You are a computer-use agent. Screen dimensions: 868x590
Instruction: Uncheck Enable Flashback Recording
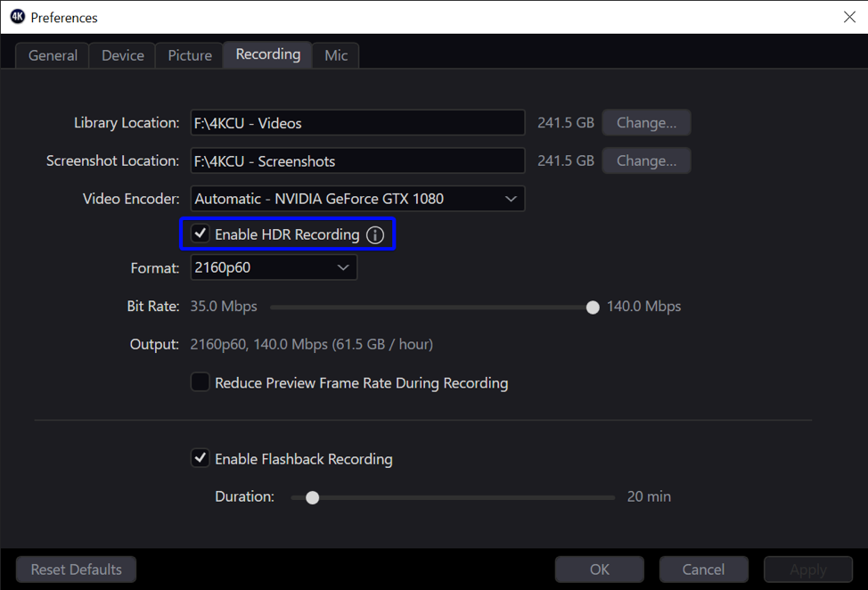tap(200, 458)
